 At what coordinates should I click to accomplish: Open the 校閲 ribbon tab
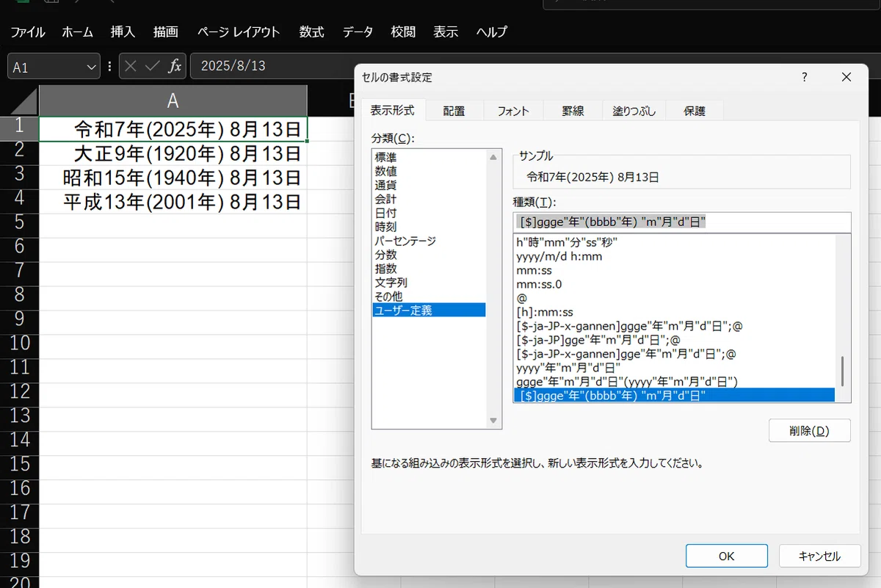[x=403, y=32]
